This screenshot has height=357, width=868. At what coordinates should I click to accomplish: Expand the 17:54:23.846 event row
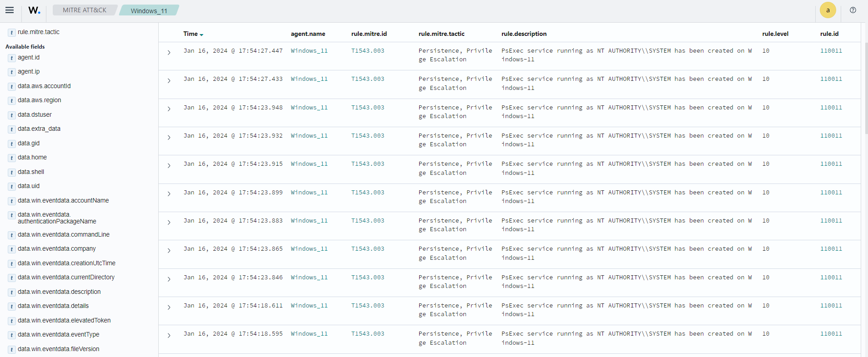tap(169, 279)
